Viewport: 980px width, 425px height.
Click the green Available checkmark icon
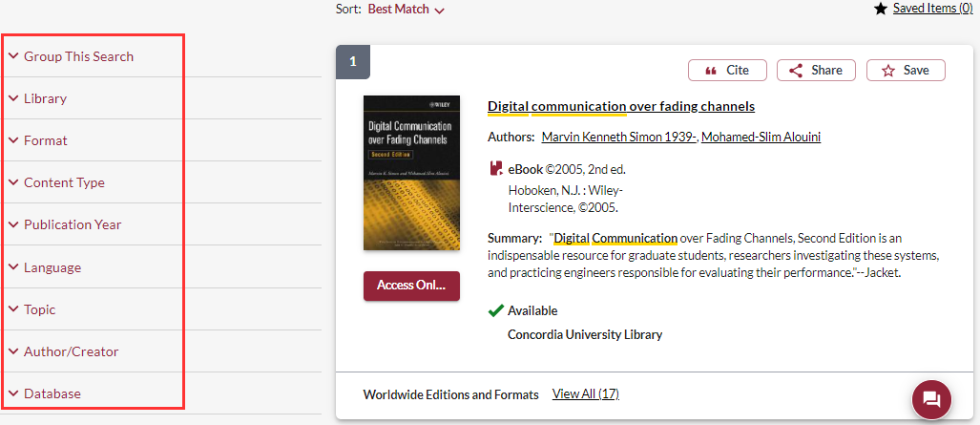click(x=496, y=310)
